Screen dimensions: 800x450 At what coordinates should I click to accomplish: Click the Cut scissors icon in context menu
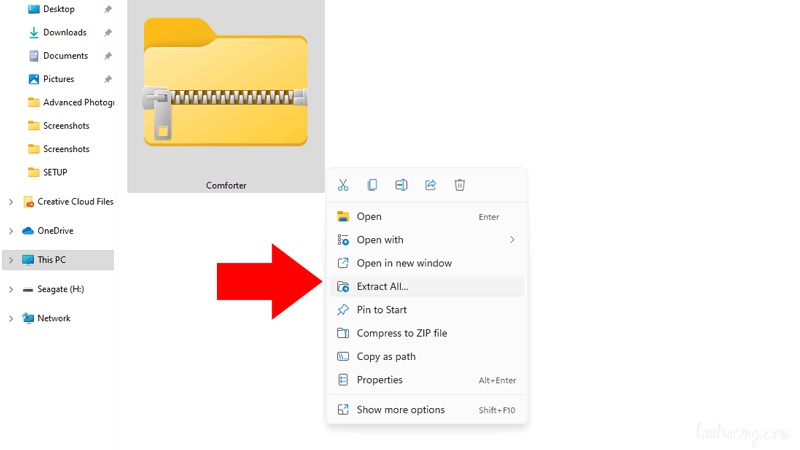343,185
